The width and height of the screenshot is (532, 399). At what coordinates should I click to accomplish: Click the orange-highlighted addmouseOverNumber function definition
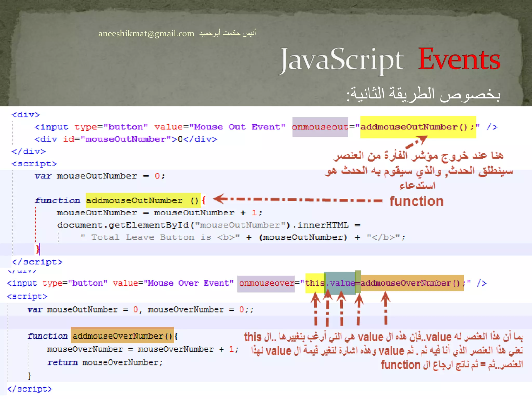pos(122,336)
